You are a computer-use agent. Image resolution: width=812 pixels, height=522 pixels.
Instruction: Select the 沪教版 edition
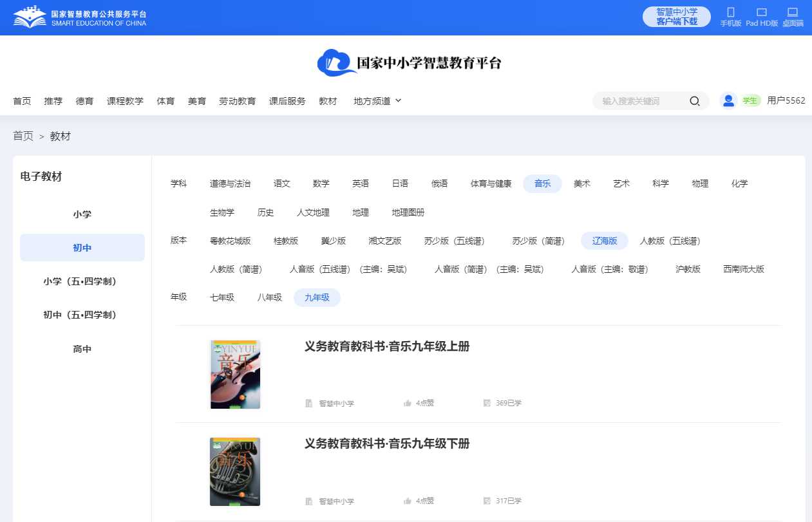(x=688, y=269)
